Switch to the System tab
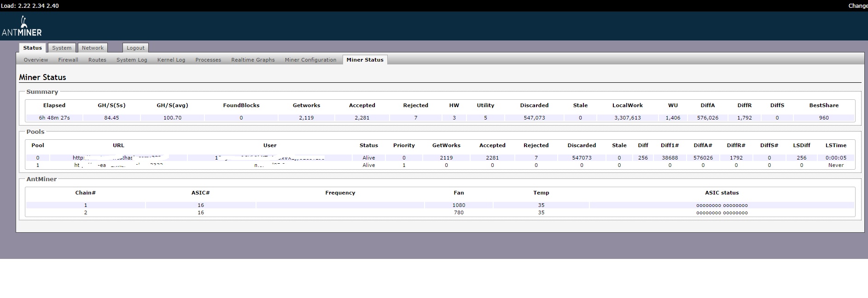Screen dimensions: 868x298 (x=62, y=48)
